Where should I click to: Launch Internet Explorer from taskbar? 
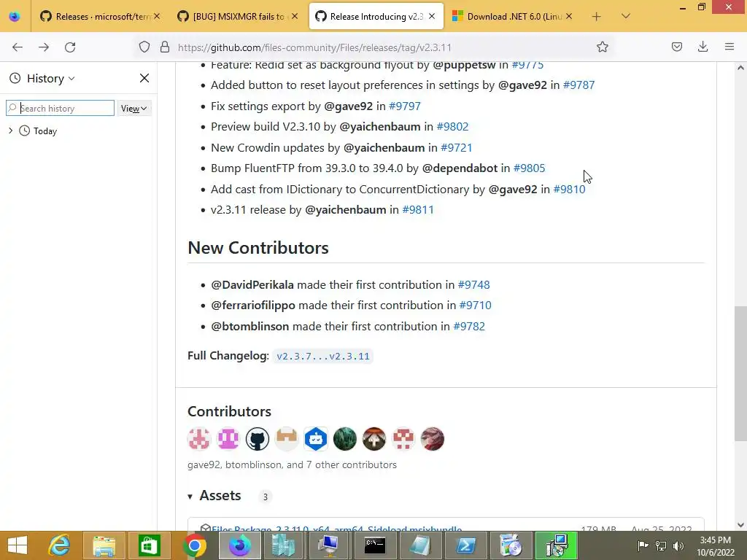(59, 545)
